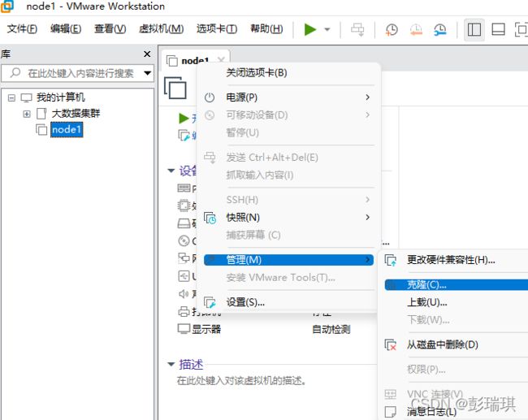
Task: Click the CD/DVD drive disc icon
Action: pyautogui.click(x=184, y=240)
